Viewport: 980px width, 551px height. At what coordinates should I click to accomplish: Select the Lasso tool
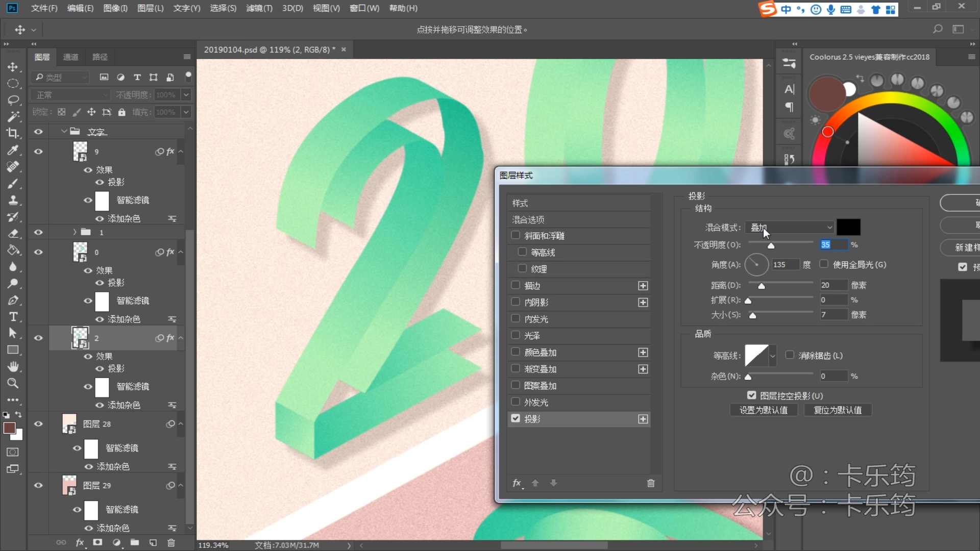click(13, 100)
